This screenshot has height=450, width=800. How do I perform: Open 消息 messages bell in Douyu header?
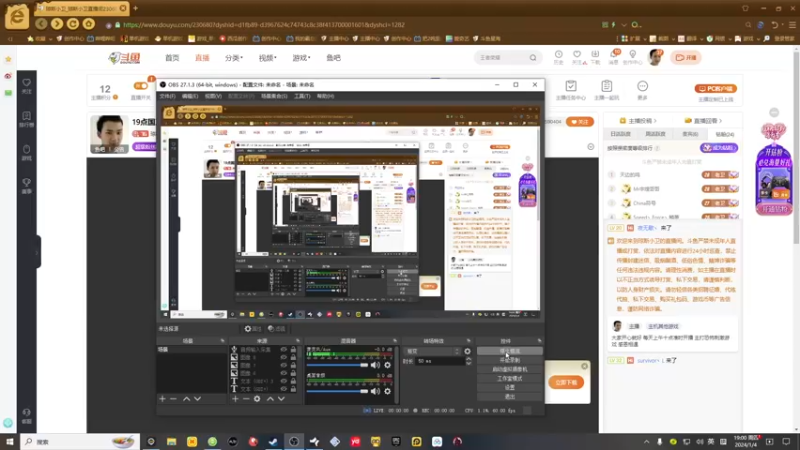click(613, 57)
